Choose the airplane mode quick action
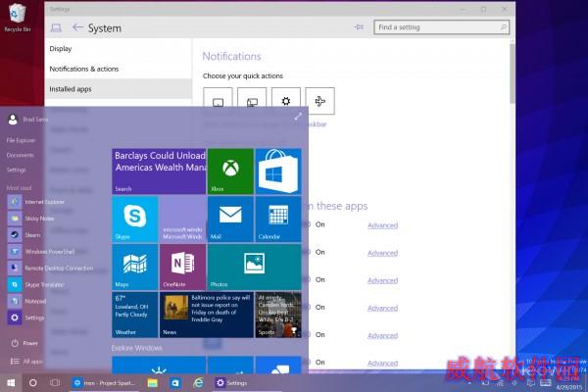Image resolution: width=588 pixels, height=392 pixels. (x=319, y=101)
